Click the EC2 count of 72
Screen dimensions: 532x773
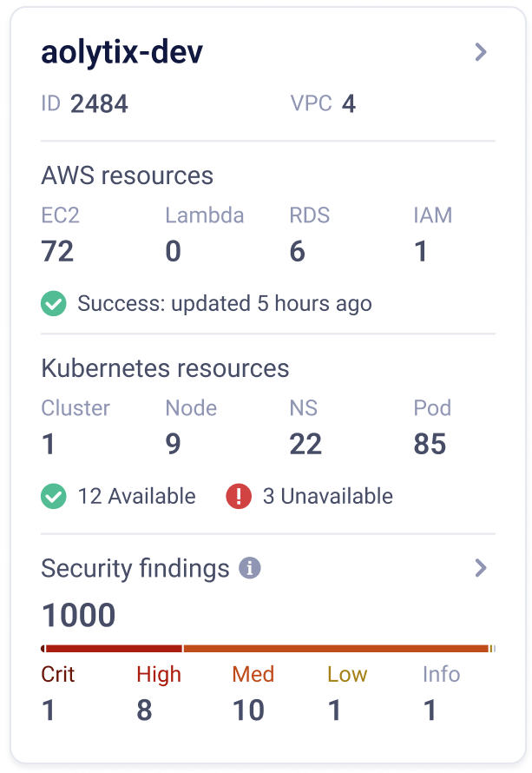click(x=57, y=252)
